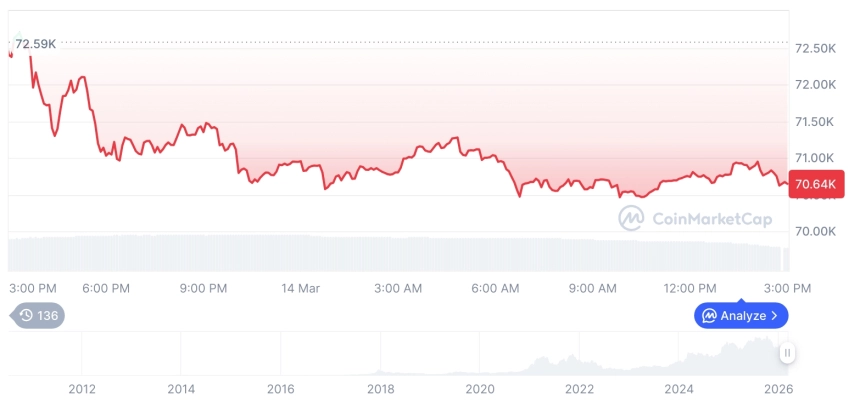Click the 9:00 PM time axis label
This screenshot has width=860, height=401.
tap(203, 288)
